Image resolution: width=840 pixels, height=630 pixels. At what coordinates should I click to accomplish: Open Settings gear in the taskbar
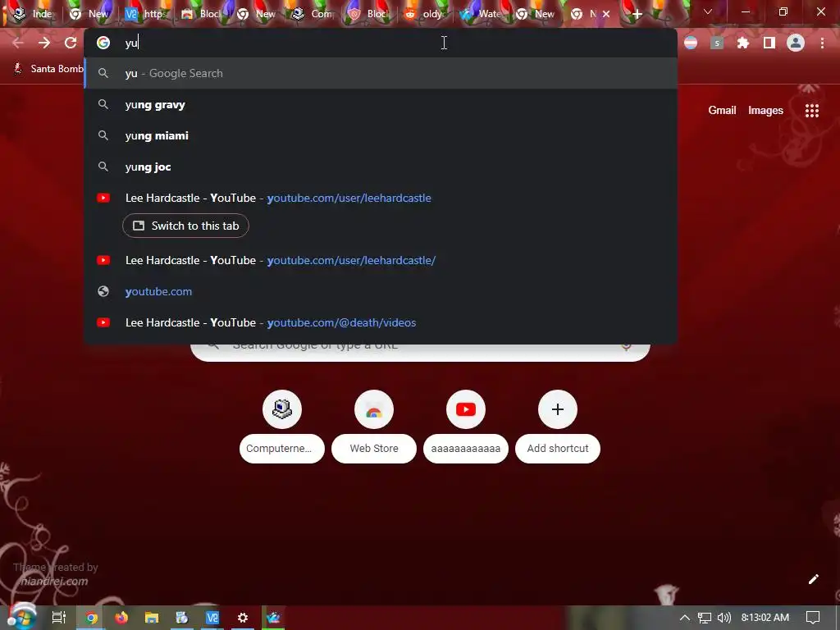tap(243, 618)
